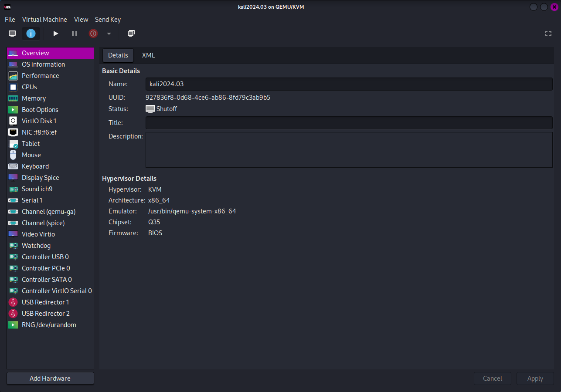Open the Send Key menu

[x=108, y=20]
